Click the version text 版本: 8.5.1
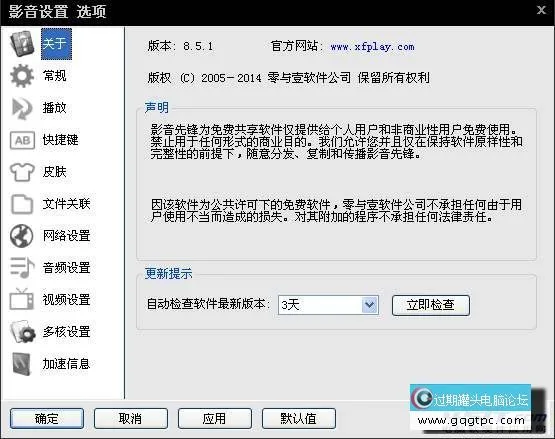 pos(181,46)
